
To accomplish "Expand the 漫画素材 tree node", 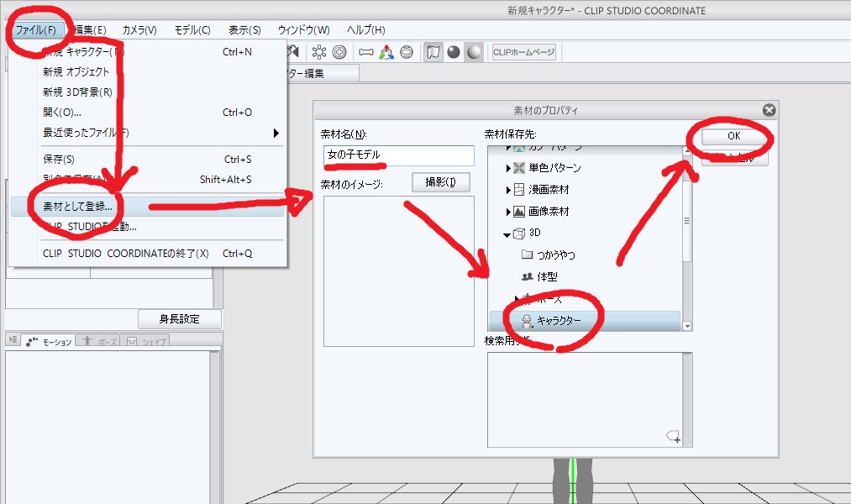I will pos(508,190).
